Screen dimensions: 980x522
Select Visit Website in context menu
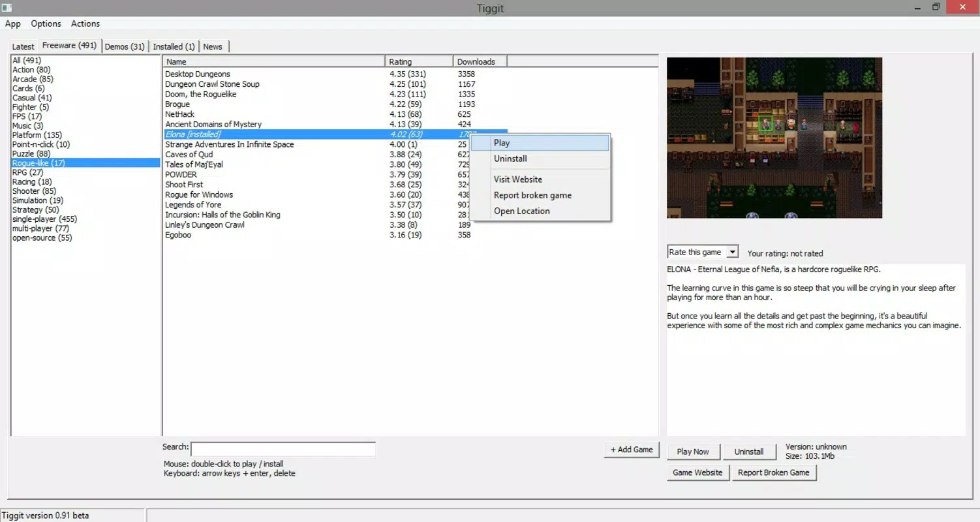(540, 179)
